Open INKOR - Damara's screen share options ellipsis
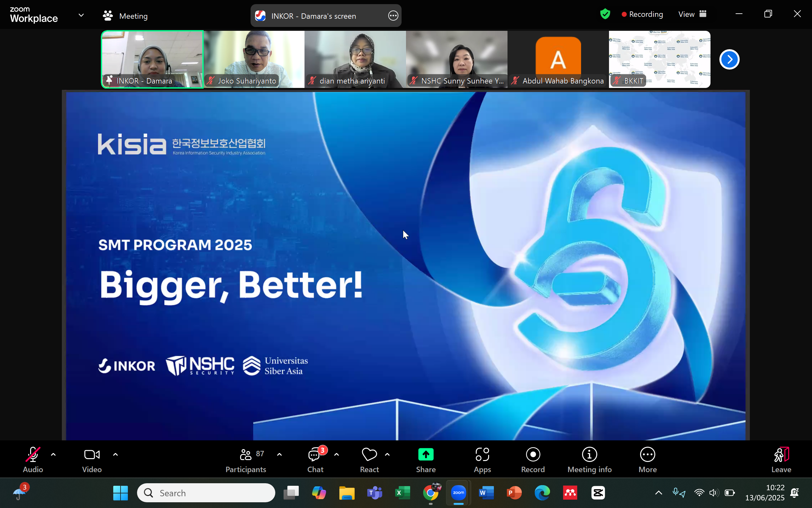The height and width of the screenshot is (508, 812). pos(393,16)
